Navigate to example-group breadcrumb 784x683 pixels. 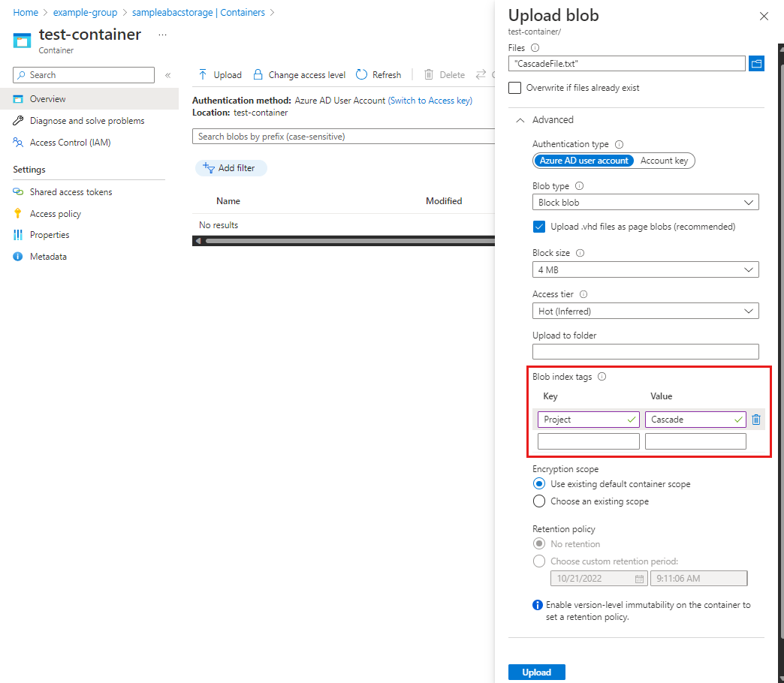click(85, 12)
